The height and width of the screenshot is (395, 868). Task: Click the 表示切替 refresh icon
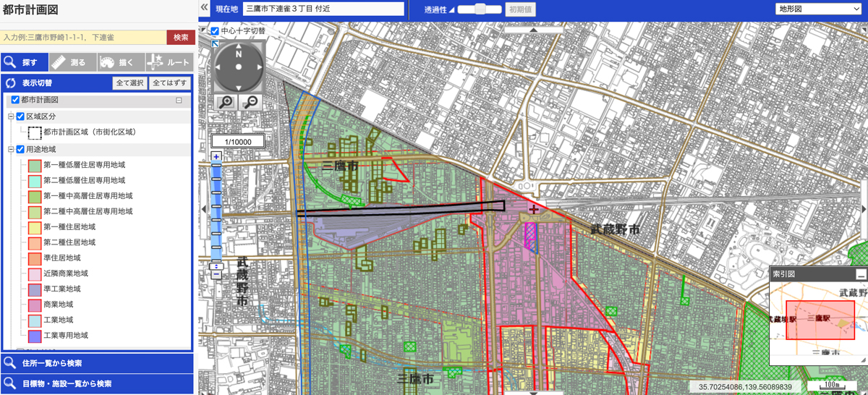click(x=11, y=83)
